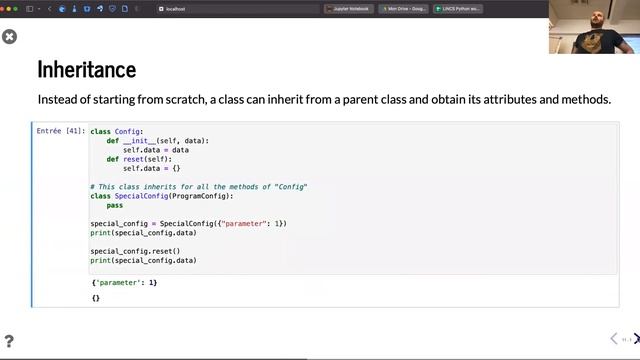Click the 'def reset(self):' code line
Viewport: 640px width, 360px height.
click(x=139, y=159)
